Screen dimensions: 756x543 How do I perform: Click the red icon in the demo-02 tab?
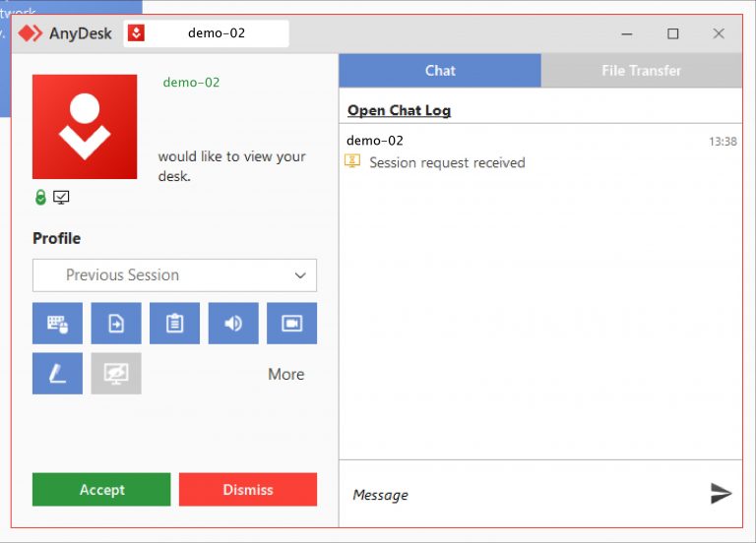pos(137,33)
